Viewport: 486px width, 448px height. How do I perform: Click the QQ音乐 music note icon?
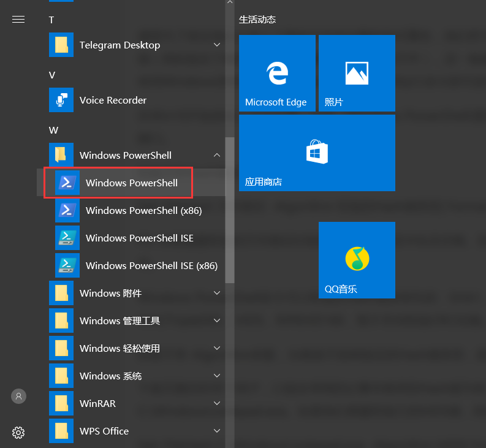pos(357,259)
